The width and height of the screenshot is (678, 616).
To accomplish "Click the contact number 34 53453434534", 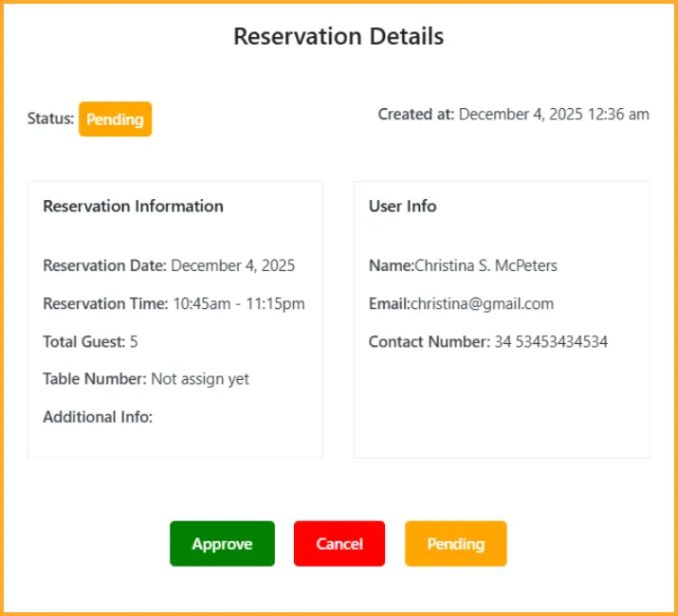I will [551, 342].
